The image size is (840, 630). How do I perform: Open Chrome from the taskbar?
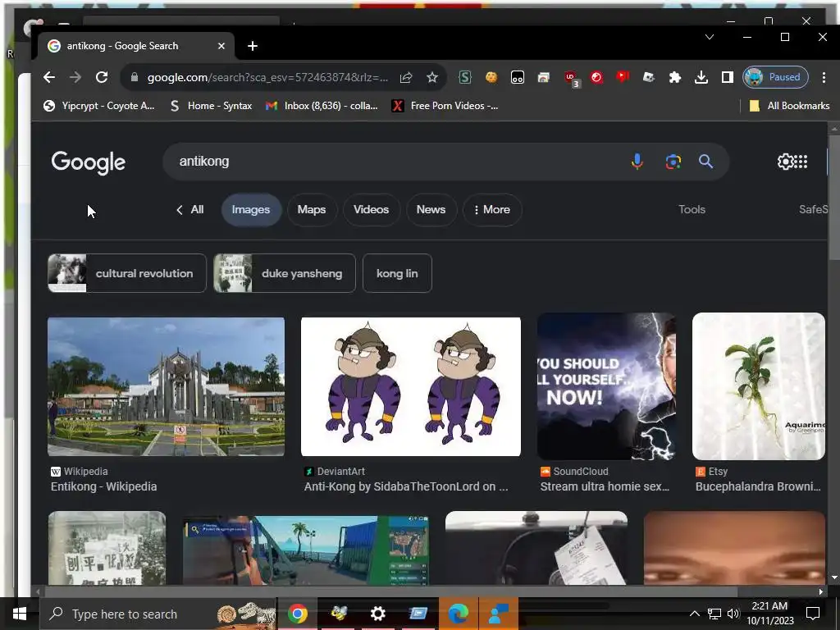297,614
